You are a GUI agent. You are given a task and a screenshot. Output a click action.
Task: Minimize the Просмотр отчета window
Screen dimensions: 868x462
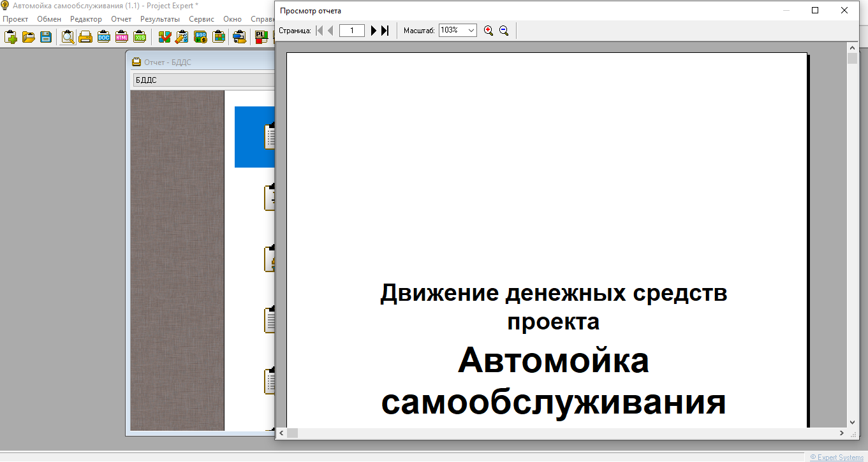click(x=786, y=10)
